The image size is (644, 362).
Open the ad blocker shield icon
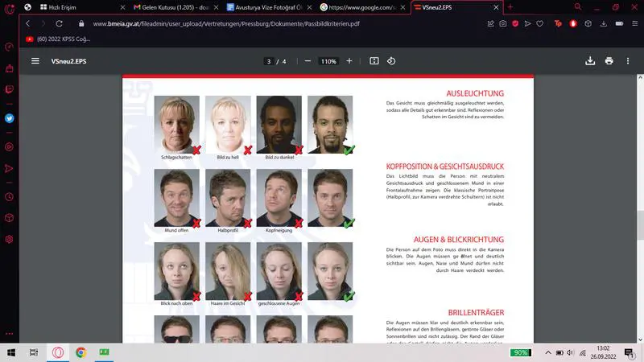click(x=515, y=24)
